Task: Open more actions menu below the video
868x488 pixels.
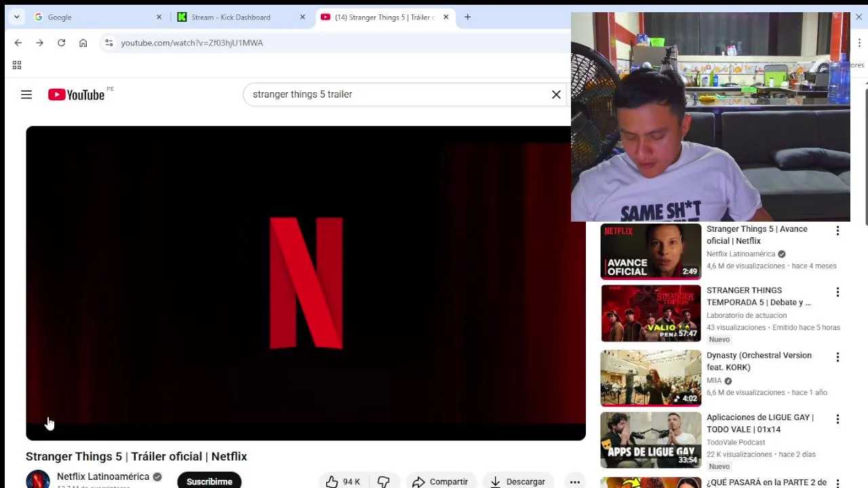Action: coord(574,481)
